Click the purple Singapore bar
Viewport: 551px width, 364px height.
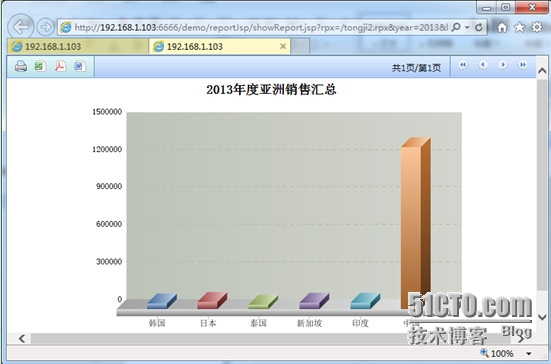314,301
